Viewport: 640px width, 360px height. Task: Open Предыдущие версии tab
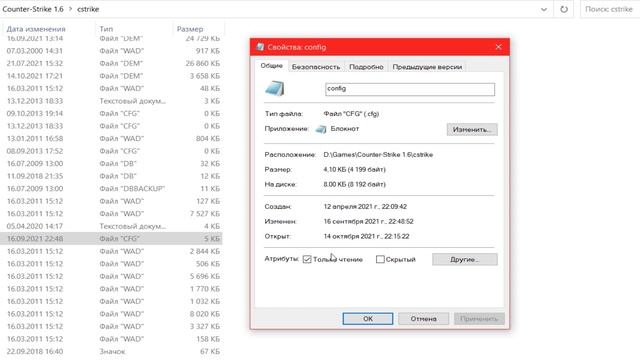[427, 67]
